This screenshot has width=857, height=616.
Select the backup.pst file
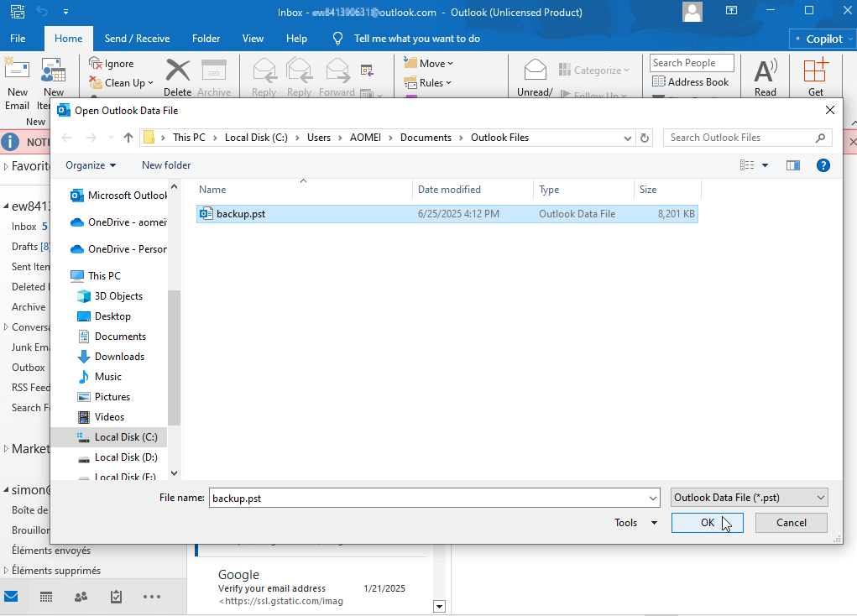point(447,214)
